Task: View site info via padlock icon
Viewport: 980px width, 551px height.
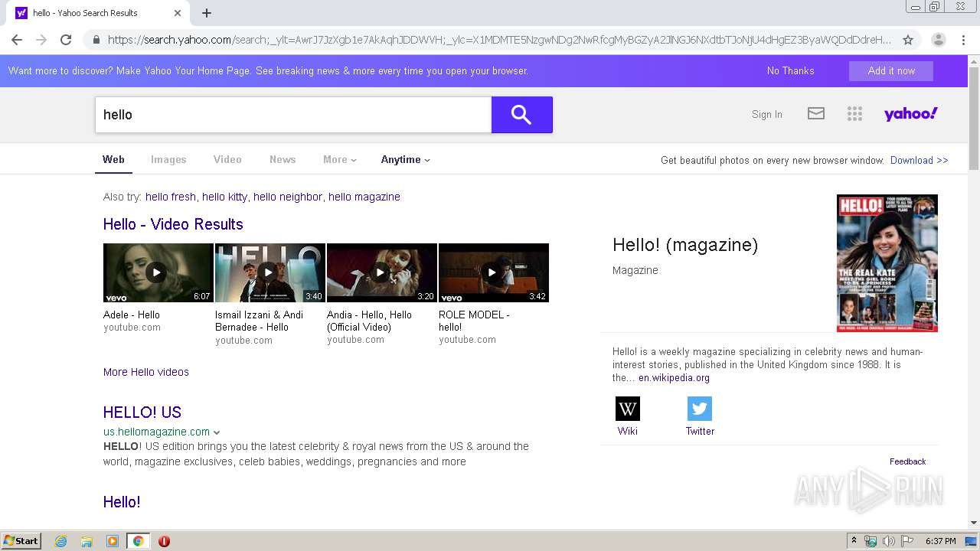Action: point(96,40)
